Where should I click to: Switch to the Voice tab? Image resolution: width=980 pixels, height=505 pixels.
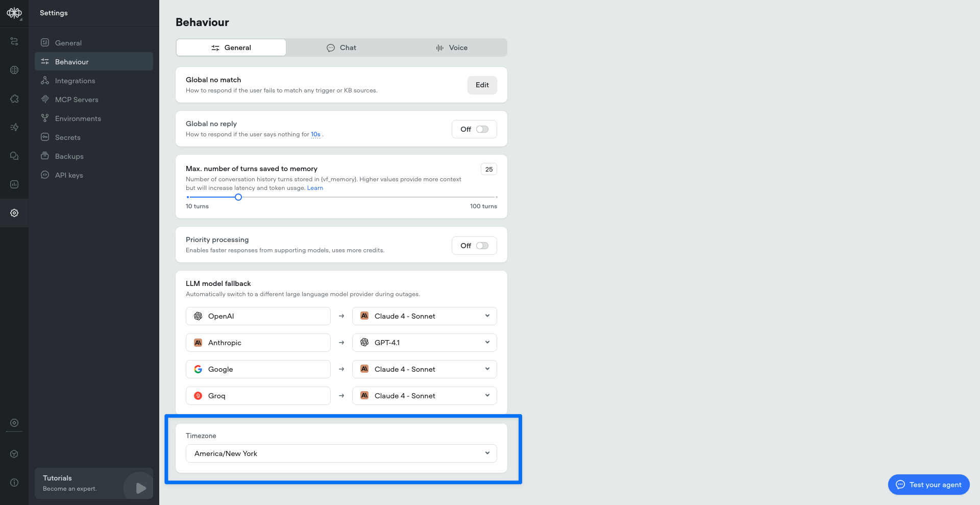coord(452,47)
